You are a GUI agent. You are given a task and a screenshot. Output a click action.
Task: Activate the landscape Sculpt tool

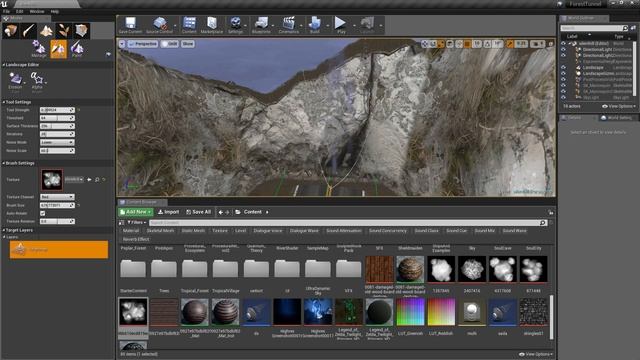click(58, 49)
